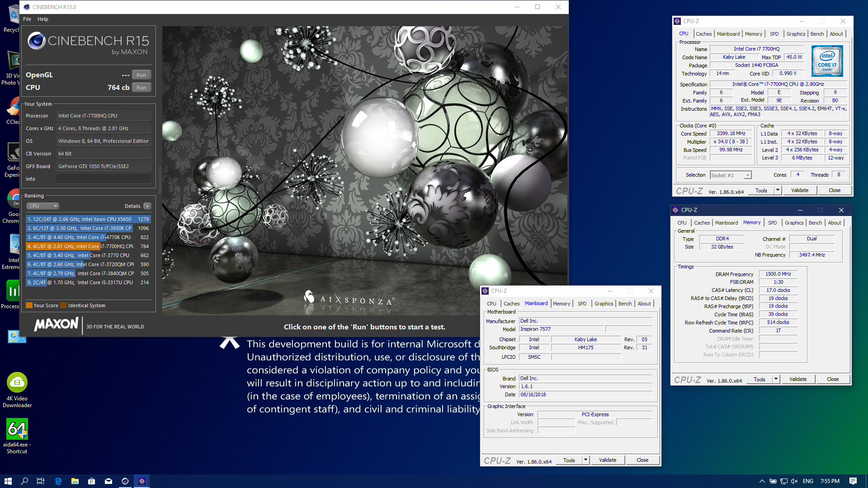The height and width of the screenshot is (488, 868).
Task: Open taskbar search
Action: (24, 481)
